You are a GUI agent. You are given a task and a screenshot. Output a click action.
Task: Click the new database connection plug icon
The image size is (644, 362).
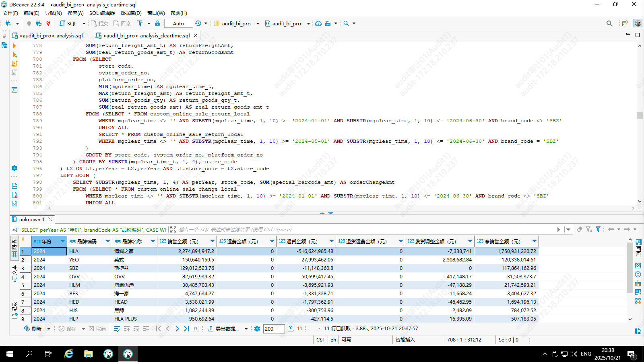8,24
